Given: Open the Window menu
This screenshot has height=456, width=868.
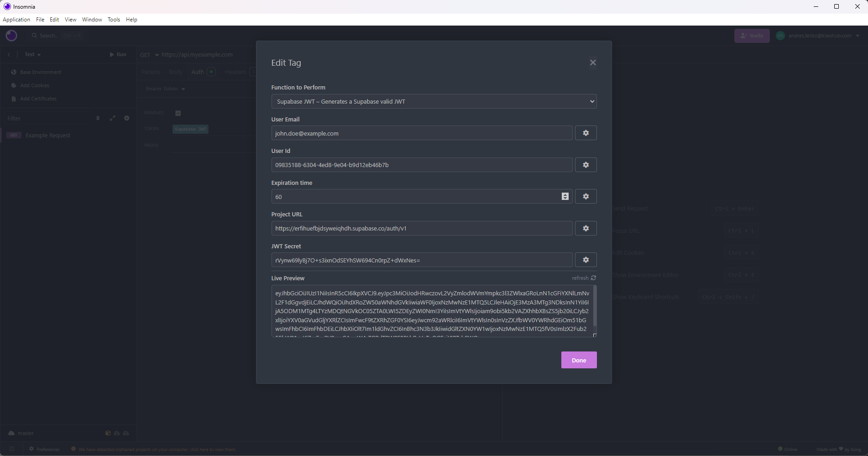Looking at the screenshot, I should (92, 20).
